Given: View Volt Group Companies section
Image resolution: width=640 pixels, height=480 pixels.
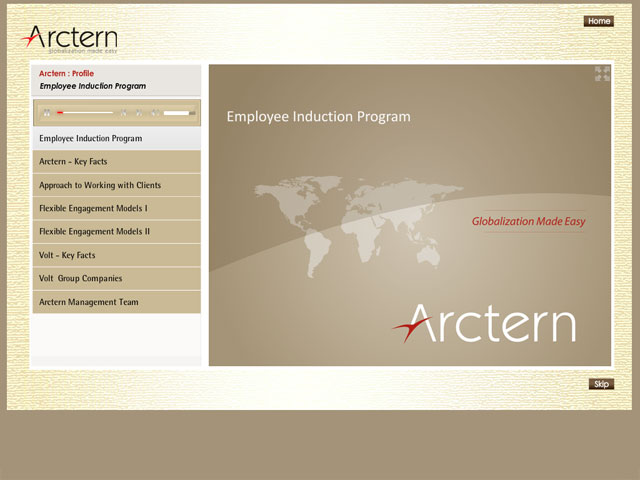Looking at the screenshot, I should (x=116, y=278).
